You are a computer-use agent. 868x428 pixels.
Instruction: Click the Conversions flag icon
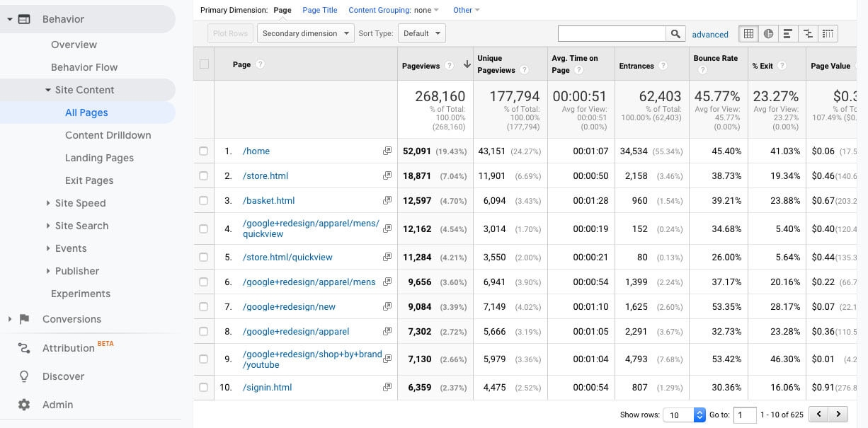coord(24,319)
